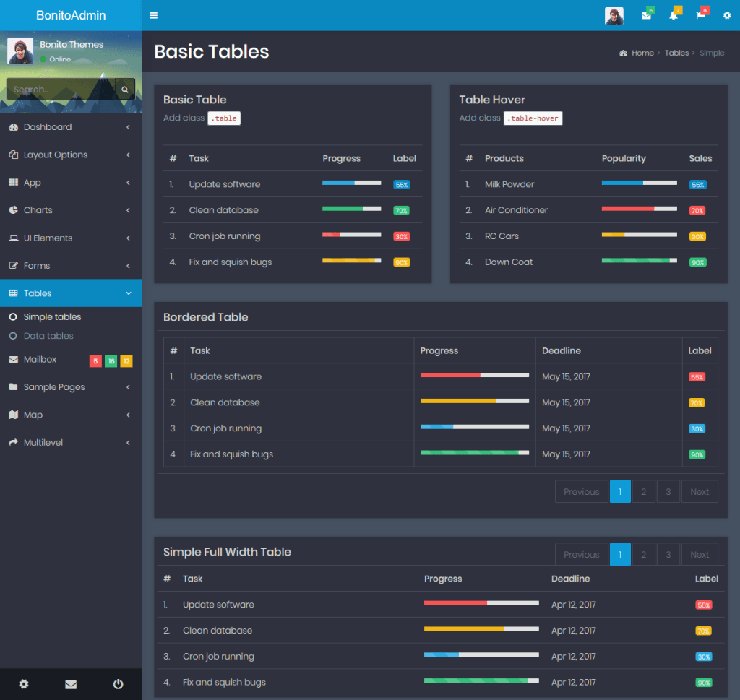740x700 pixels.
Task: Click the Tables grid icon in sidebar
Action: tap(14, 293)
